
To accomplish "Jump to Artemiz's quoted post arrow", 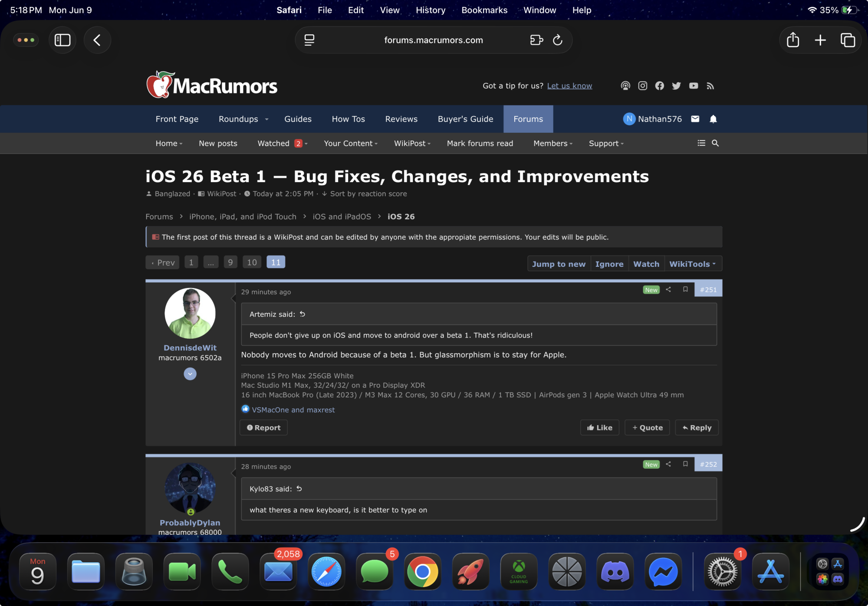I will click(x=302, y=314).
